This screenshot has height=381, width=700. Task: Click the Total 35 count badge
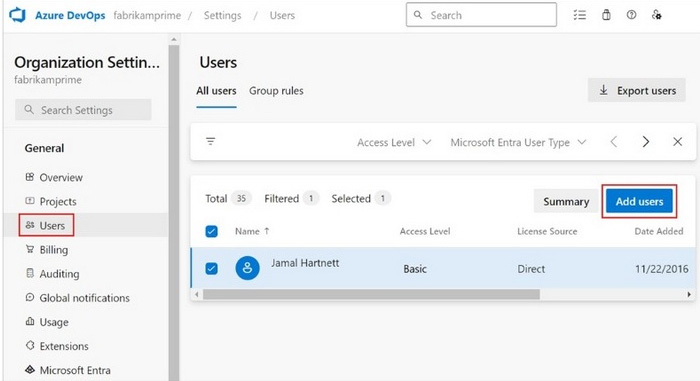point(242,198)
